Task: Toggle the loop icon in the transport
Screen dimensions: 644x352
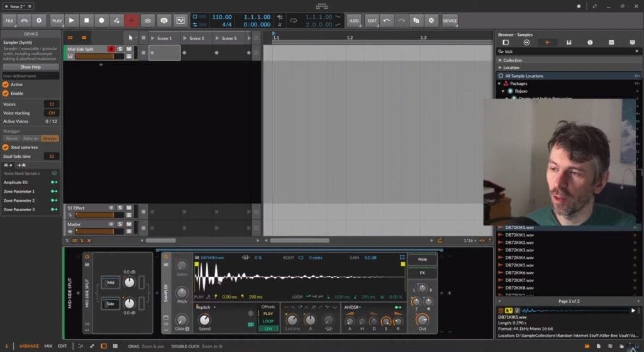Action: tap(293, 21)
